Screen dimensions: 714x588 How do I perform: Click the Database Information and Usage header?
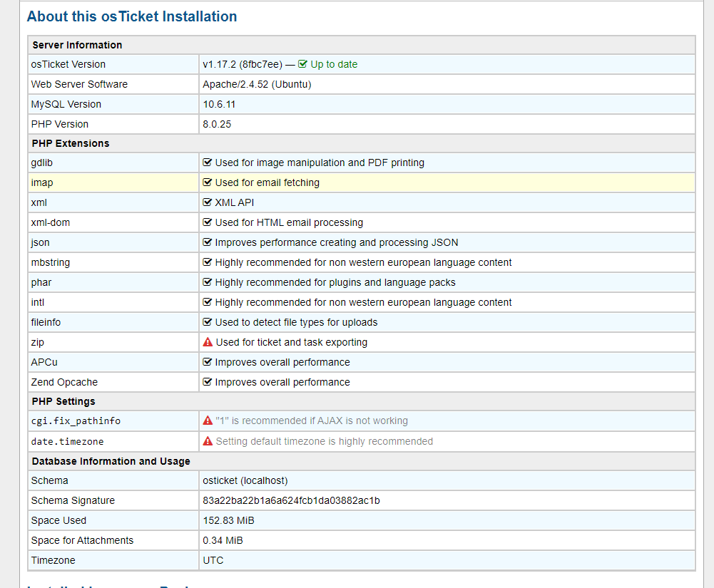tap(111, 461)
